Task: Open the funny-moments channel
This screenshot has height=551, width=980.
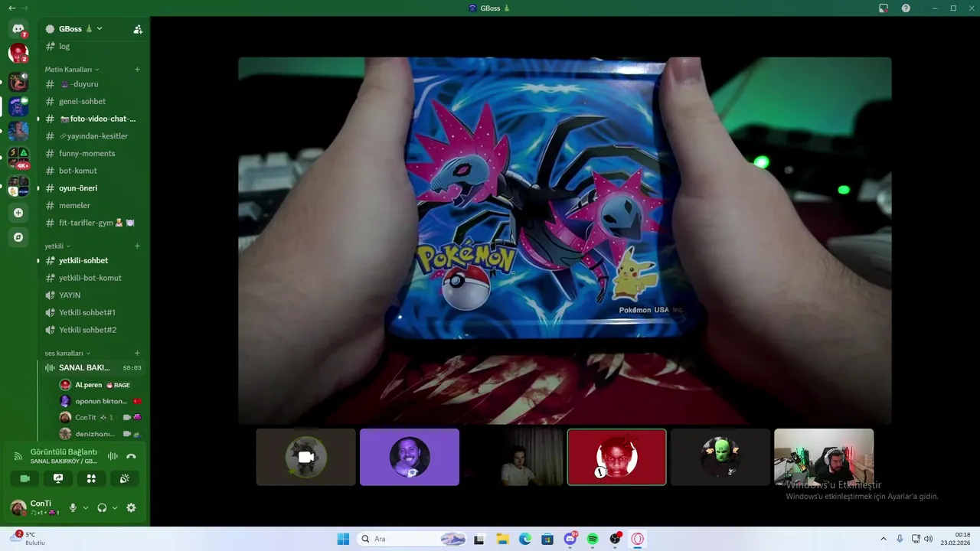Action: [x=92, y=153]
